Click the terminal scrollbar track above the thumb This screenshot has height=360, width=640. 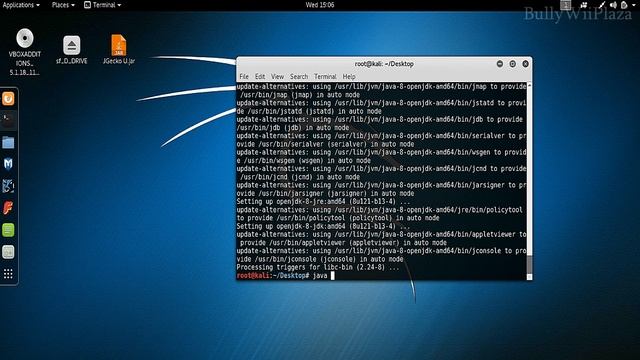(x=529, y=171)
